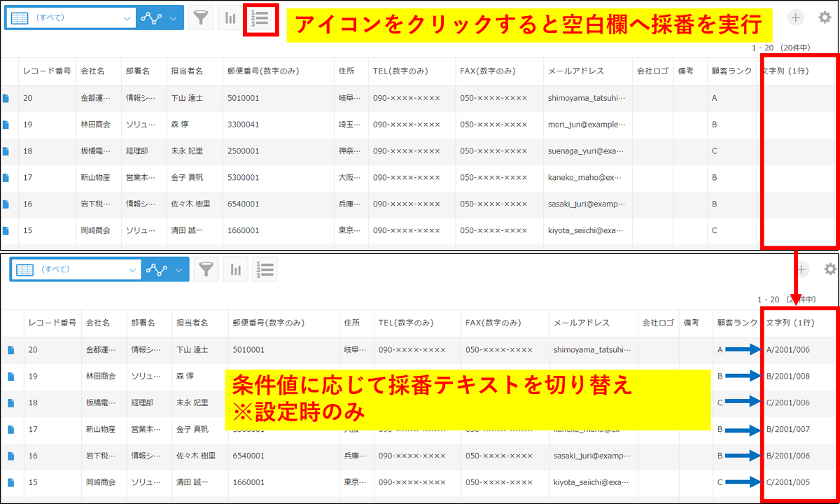Click the 文字列（1行） column header

click(787, 71)
